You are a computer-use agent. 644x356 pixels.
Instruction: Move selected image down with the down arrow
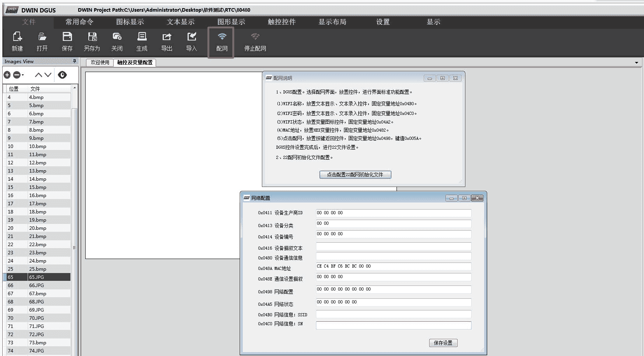(48, 75)
